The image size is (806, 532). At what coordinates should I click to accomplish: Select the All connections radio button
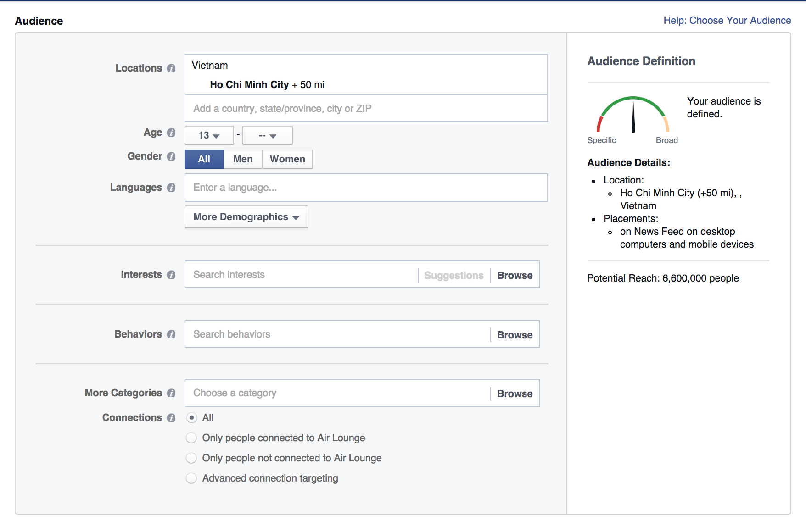[191, 418]
